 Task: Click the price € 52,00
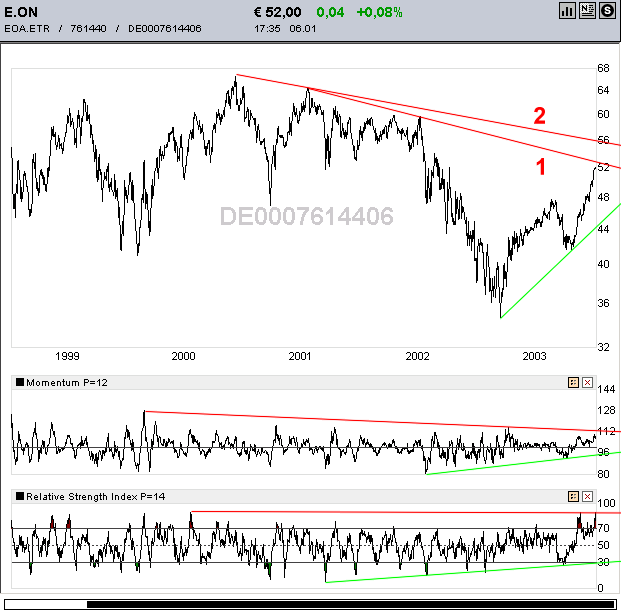tap(278, 12)
